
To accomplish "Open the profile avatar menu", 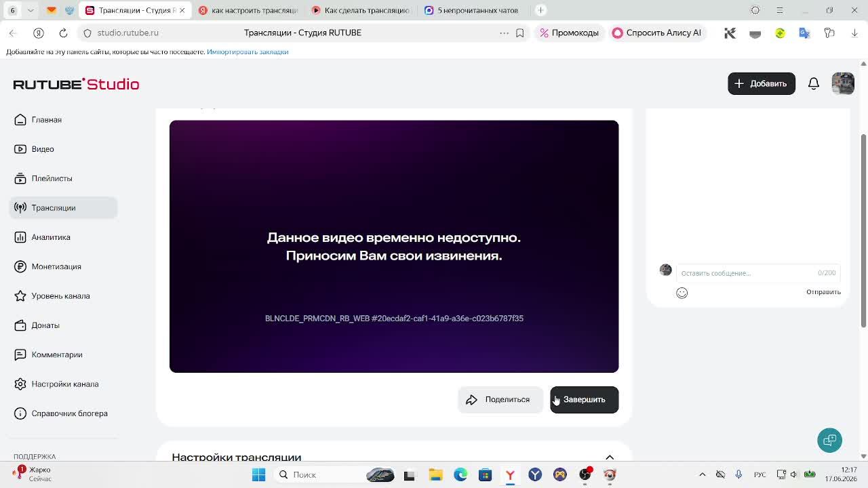I will pos(843,83).
